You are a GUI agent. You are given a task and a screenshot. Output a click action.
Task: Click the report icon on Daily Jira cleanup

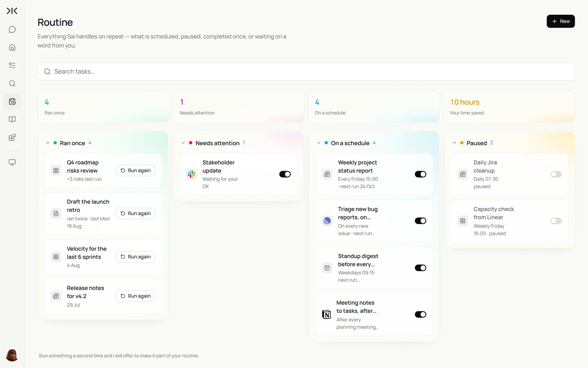click(x=463, y=174)
